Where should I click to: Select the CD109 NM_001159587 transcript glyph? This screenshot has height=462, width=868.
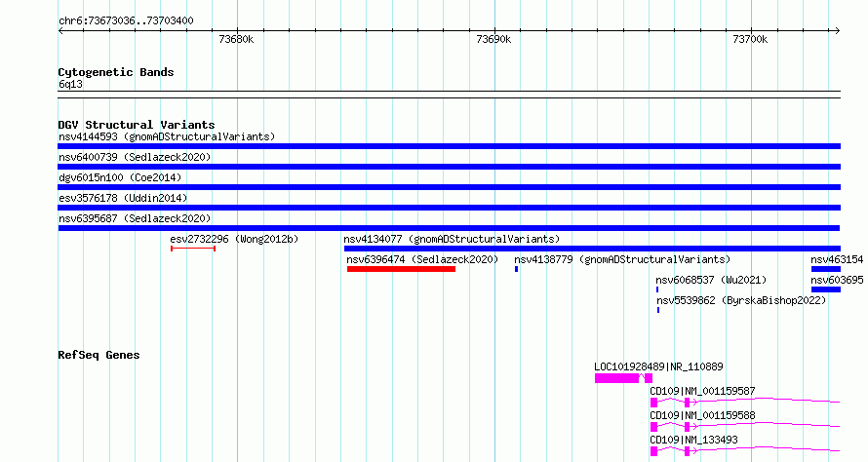tap(745, 403)
